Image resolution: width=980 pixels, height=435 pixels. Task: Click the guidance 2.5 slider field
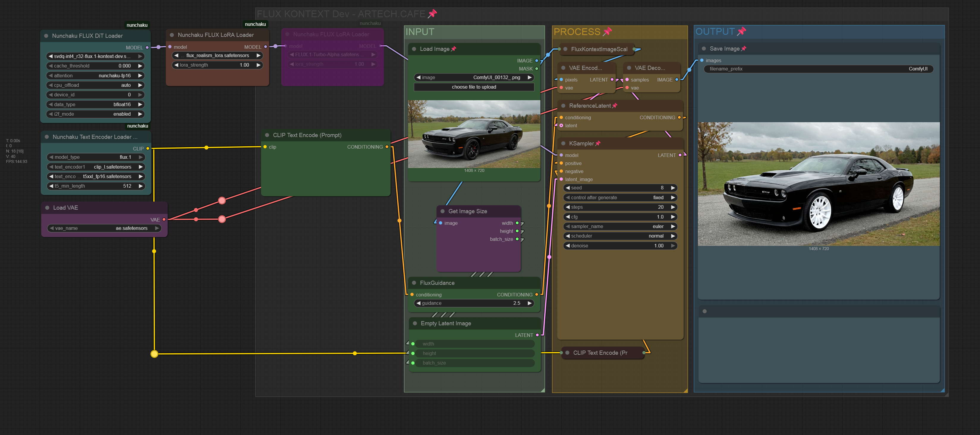[474, 303]
